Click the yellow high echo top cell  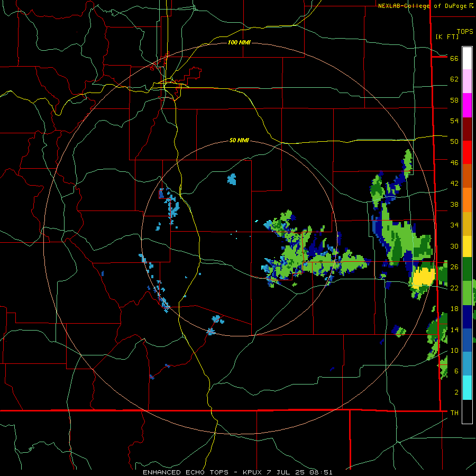(423, 277)
